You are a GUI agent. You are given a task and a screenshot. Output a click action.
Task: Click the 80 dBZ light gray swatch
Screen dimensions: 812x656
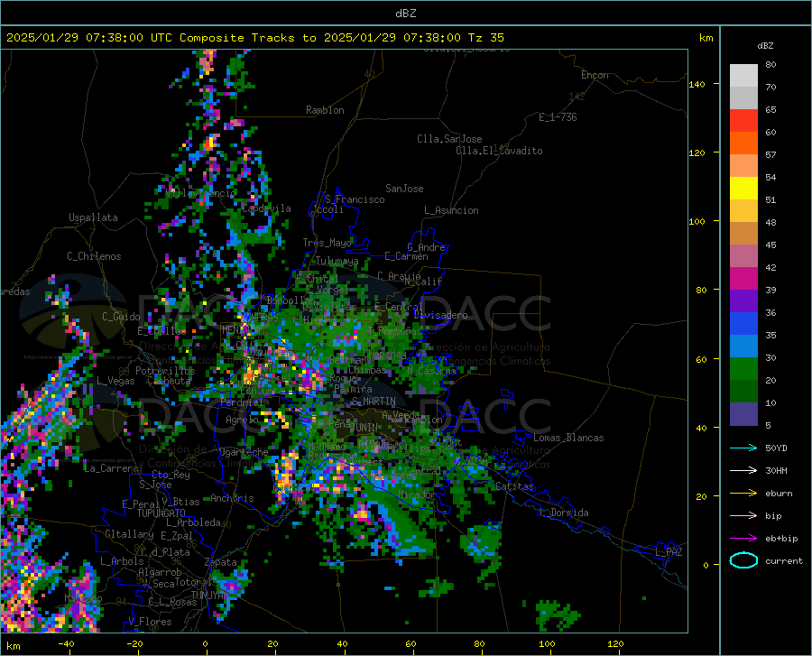[743, 76]
